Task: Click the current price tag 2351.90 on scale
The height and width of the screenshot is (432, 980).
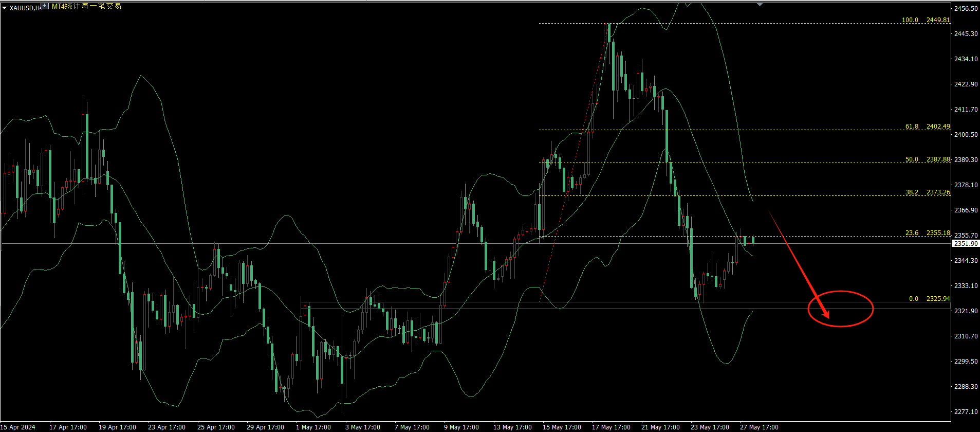Action: (966, 244)
